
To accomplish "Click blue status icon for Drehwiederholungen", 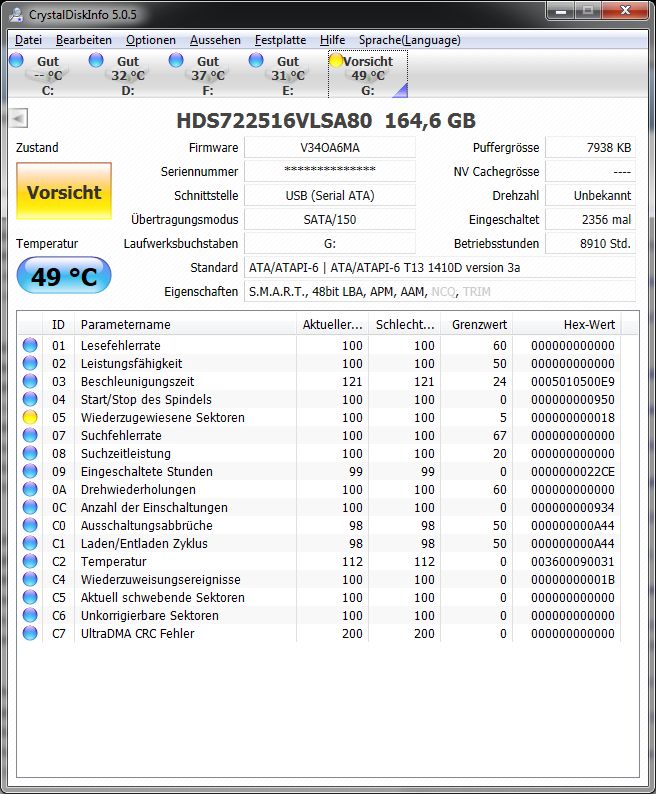I will coord(30,489).
